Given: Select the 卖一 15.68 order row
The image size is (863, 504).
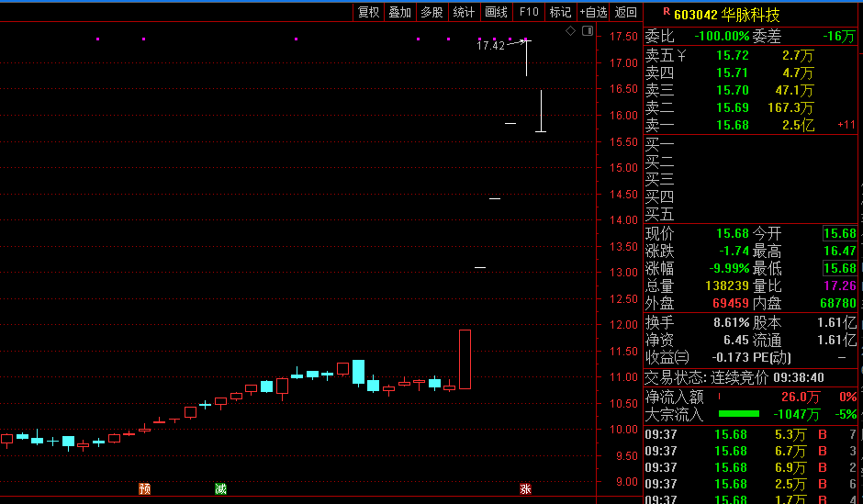Looking at the screenshot, I should click(x=751, y=126).
